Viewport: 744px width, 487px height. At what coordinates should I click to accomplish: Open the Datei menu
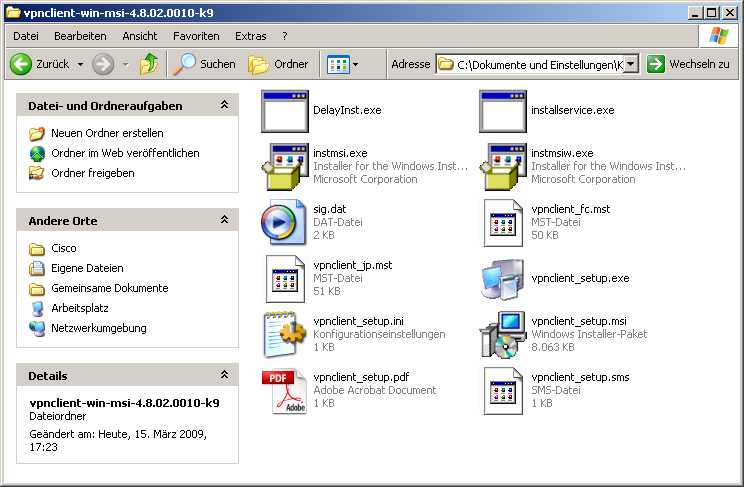coord(26,36)
